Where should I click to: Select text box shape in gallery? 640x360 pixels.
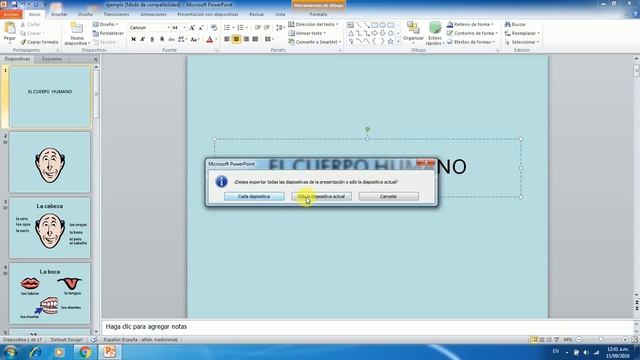tap(350, 25)
